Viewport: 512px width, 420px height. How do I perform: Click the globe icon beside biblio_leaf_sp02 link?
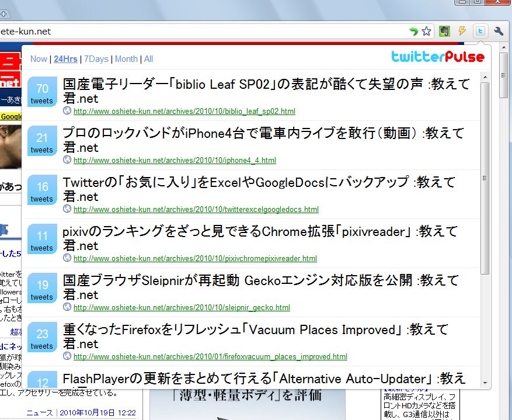[x=67, y=111]
